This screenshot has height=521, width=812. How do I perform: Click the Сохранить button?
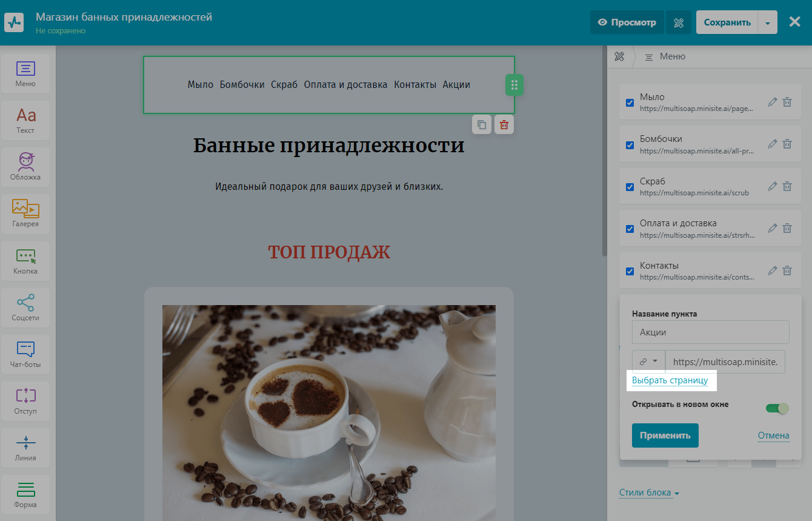pyautogui.click(x=727, y=22)
